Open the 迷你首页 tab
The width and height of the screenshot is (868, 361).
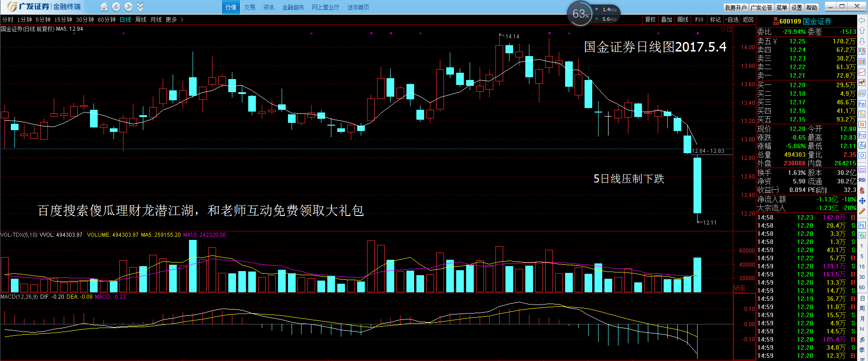pos(358,7)
